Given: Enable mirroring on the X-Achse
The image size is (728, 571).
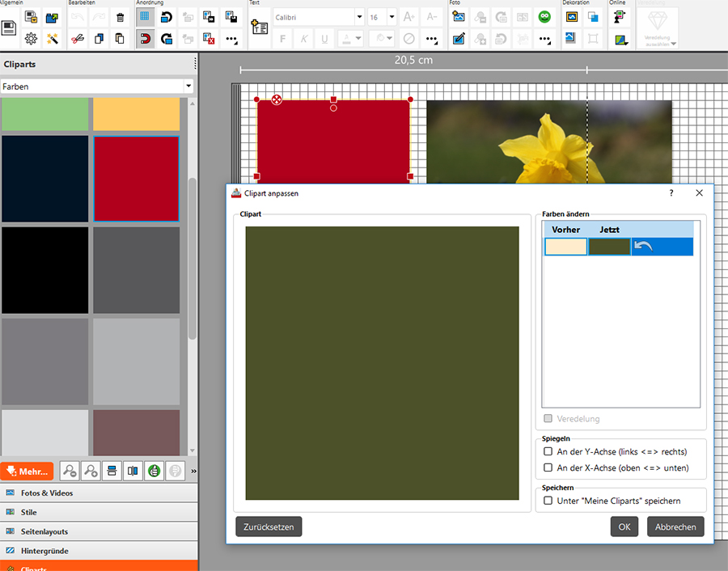Looking at the screenshot, I should tap(548, 467).
